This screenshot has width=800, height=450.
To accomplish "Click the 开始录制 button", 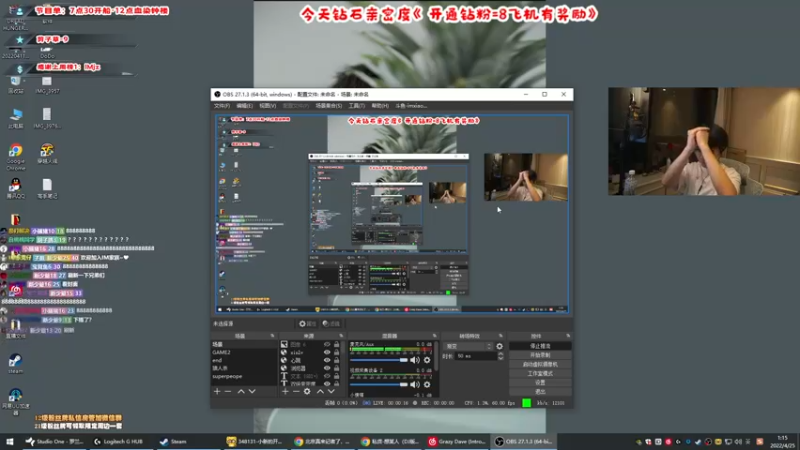I will click(540, 355).
